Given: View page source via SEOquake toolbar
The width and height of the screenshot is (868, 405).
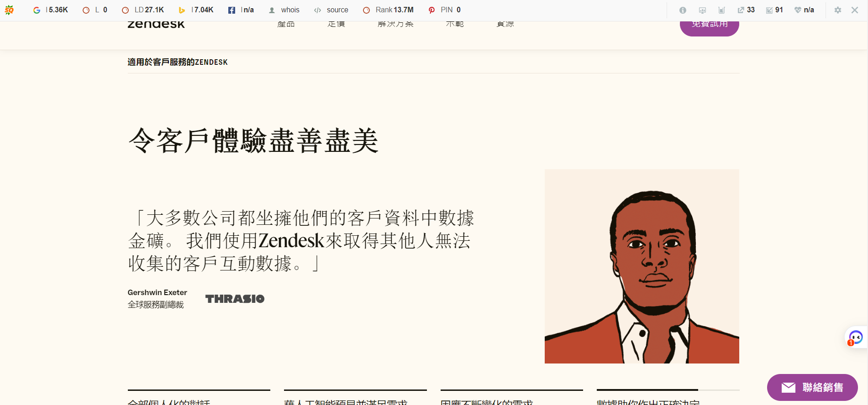Looking at the screenshot, I should point(331,10).
